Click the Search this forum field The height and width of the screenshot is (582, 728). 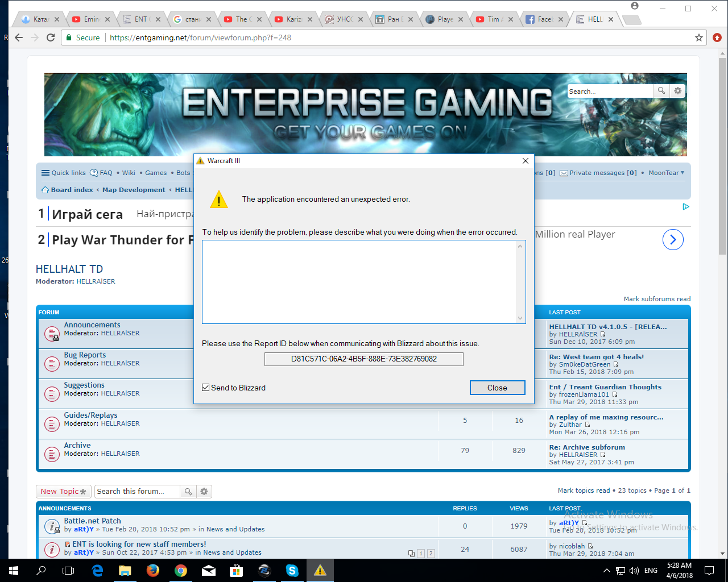point(137,492)
